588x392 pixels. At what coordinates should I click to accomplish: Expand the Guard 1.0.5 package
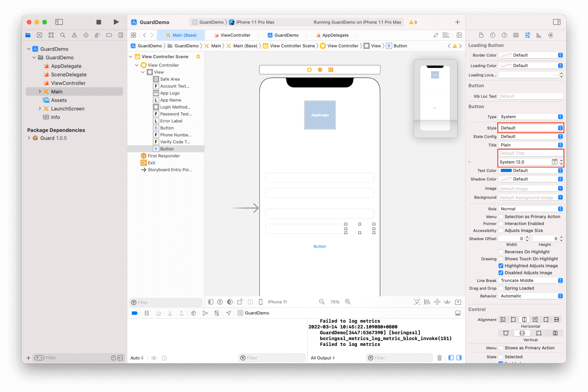[x=29, y=138]
